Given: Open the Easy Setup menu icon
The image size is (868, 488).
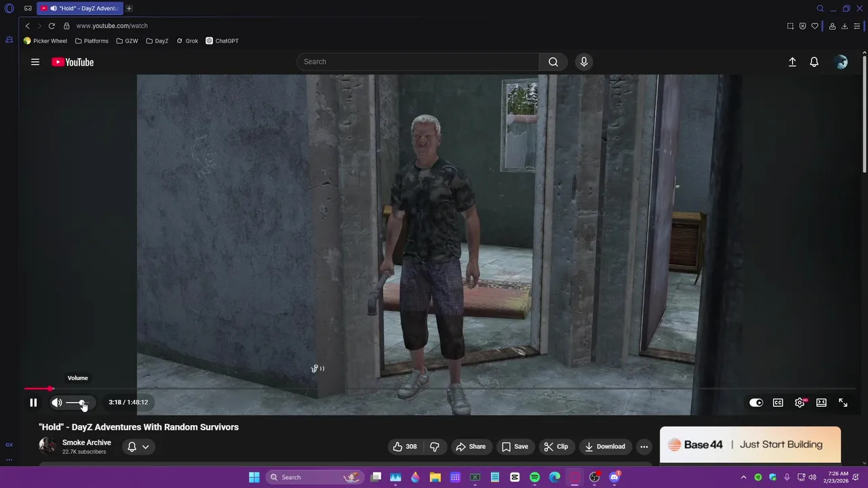Looking at the screenshot, I should coord(857,26).
